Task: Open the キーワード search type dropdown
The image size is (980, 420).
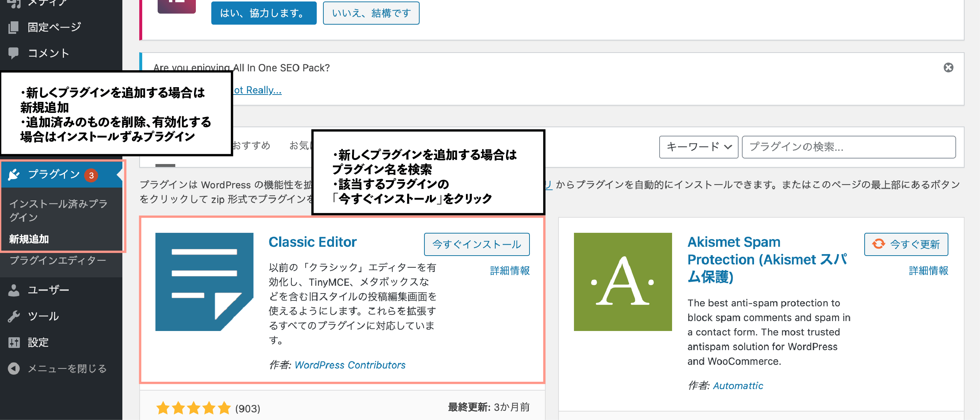Action: tap(699, 147)
